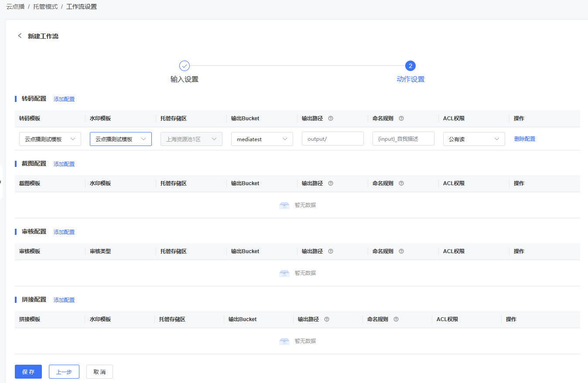Click the 转码配置 section heading
This screenshot has width=588, height=383.
34,99
